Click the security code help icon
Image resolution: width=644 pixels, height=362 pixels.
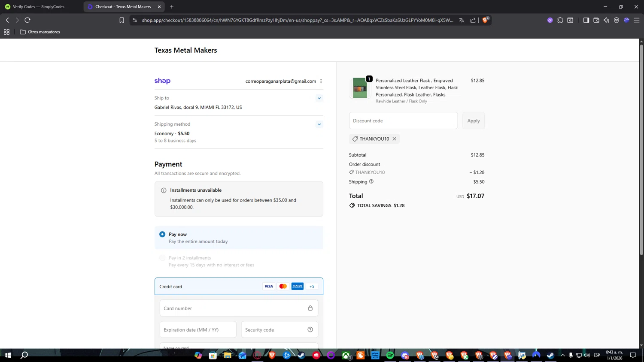point(310,329)
